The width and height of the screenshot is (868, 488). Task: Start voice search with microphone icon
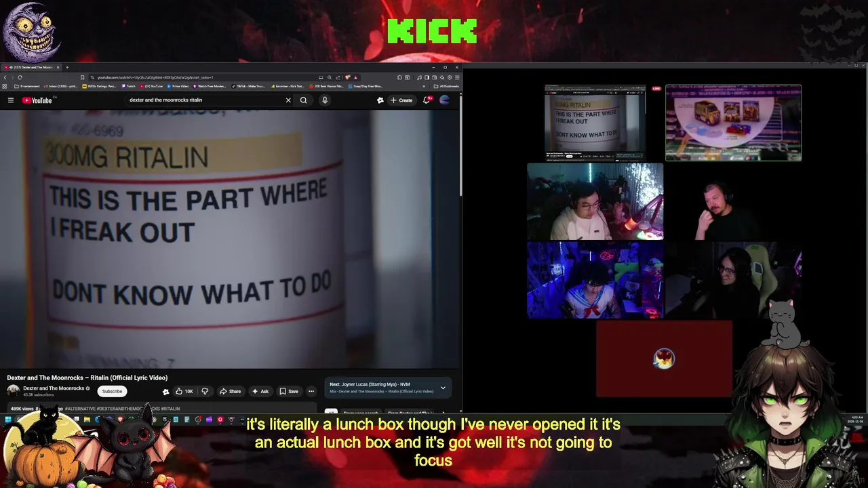[325, 100]
